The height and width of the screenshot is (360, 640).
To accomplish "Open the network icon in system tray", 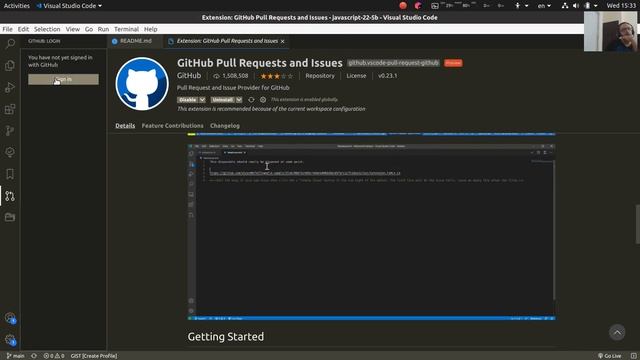I will click(x=565, y=6).
